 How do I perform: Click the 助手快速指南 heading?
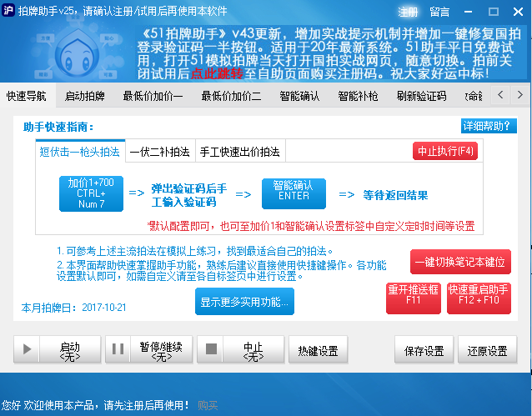click(x=58, y=127)
